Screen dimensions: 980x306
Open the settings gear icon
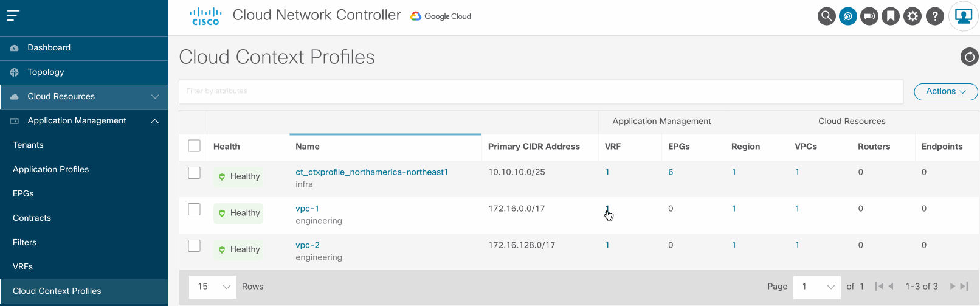913,16
